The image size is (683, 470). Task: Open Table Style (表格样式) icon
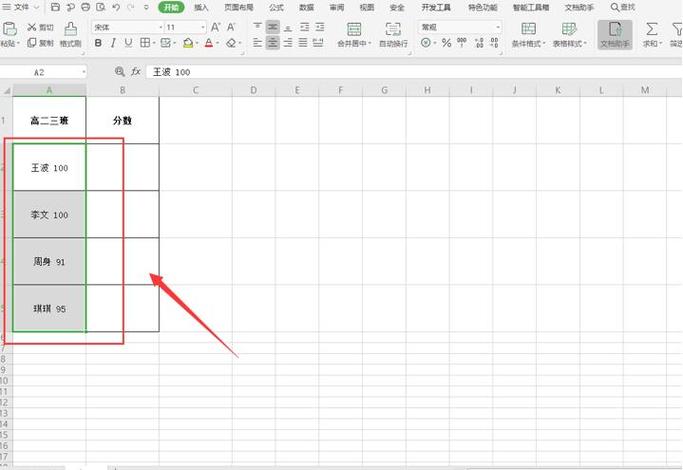tap(569, 29)
